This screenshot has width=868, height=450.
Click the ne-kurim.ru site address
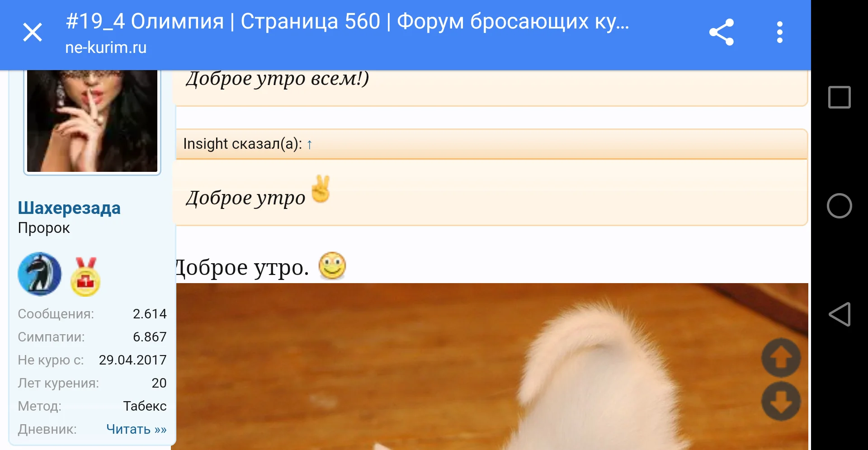106,47
